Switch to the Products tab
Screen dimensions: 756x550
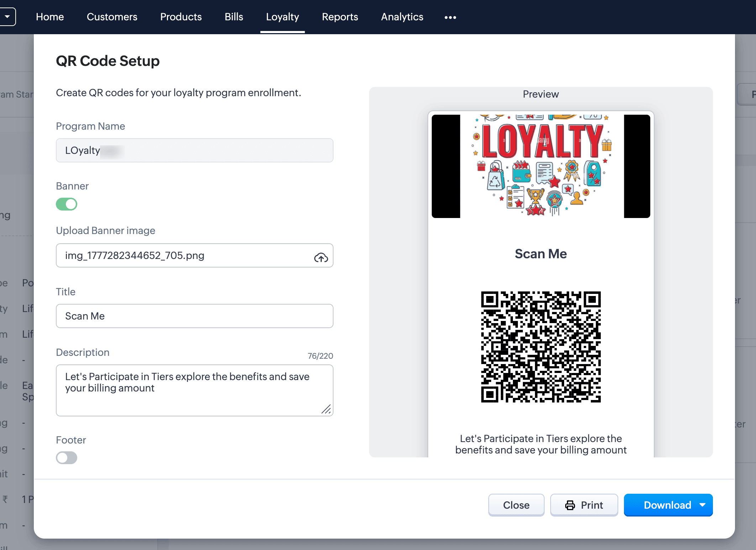(181, 17)
